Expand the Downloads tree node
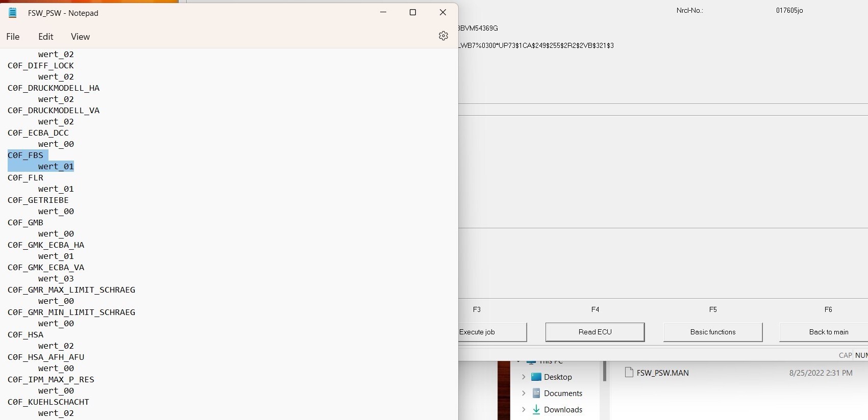 pyautogui.click(x=523, y=410)
